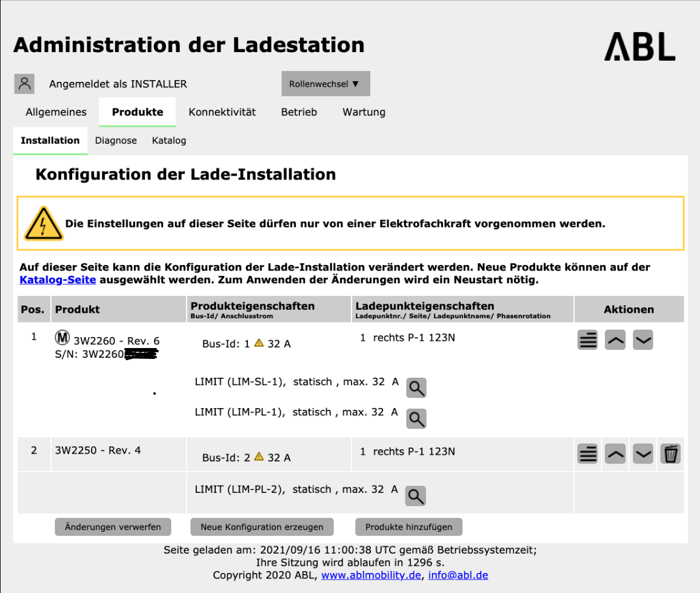Viewport: 700px width, 593px height.
Task: Move product 3W2260 up with the arrow
Action: point(615,340)
